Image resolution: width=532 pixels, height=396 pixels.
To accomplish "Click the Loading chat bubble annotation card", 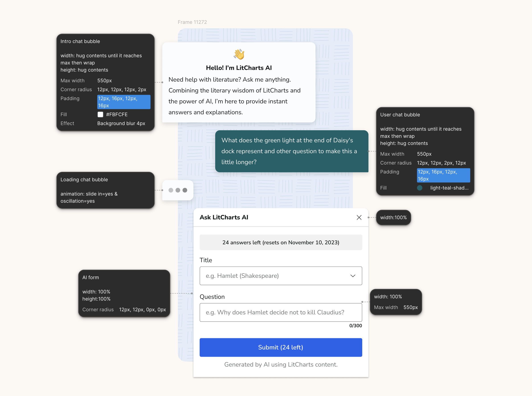I will [x=105, y=190].
